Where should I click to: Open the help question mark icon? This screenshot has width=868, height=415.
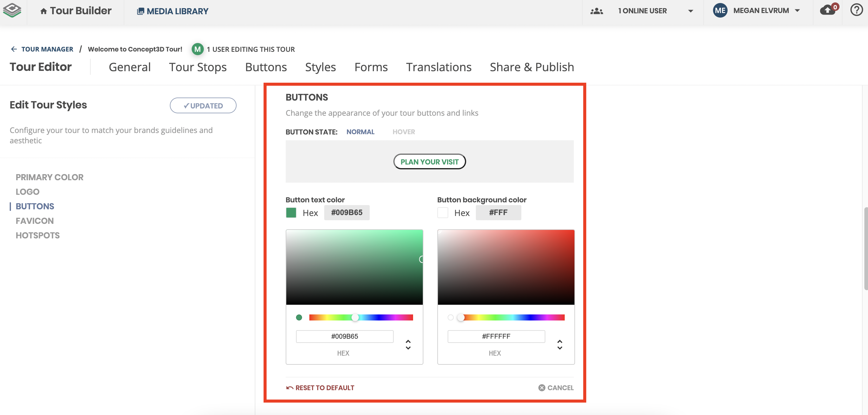(x=856, y=10)
